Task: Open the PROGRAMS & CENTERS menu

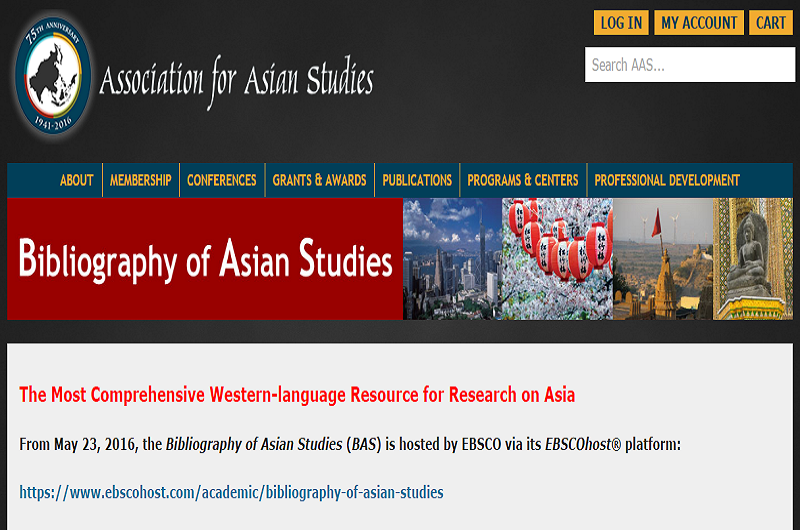Action: pos(523,180)
